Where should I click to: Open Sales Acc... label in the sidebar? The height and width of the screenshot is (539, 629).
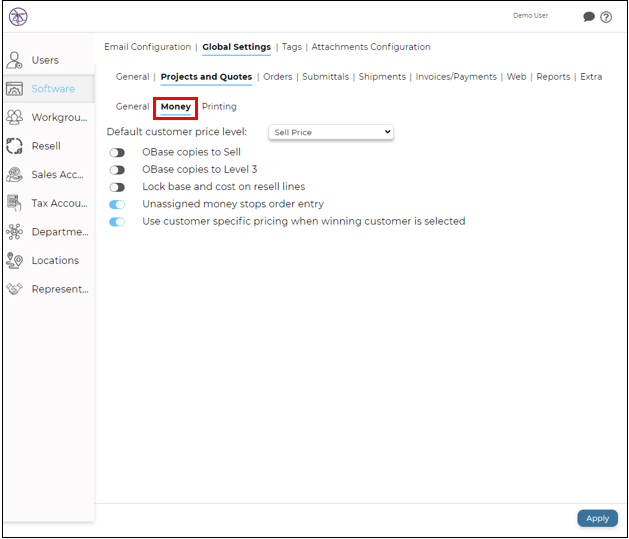(58, 175)
